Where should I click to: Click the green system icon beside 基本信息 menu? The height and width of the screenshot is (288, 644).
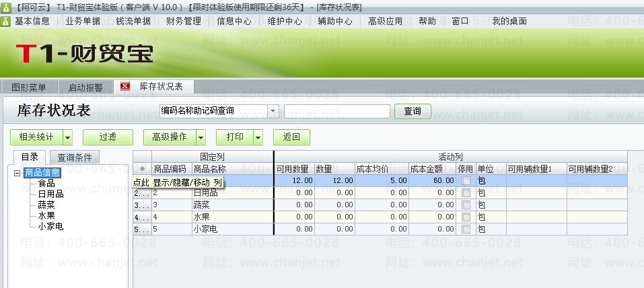(x=5, y=22)
